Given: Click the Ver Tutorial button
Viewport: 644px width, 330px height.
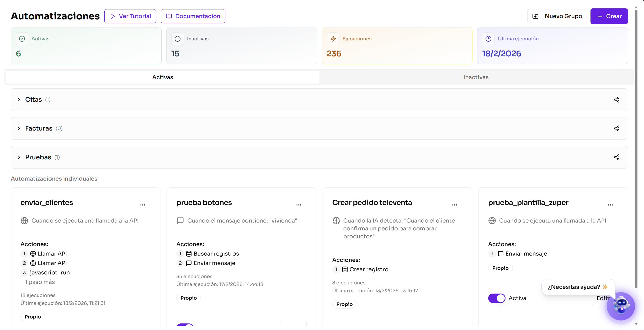Looking at the screenshot, I should tap(130, 16).
